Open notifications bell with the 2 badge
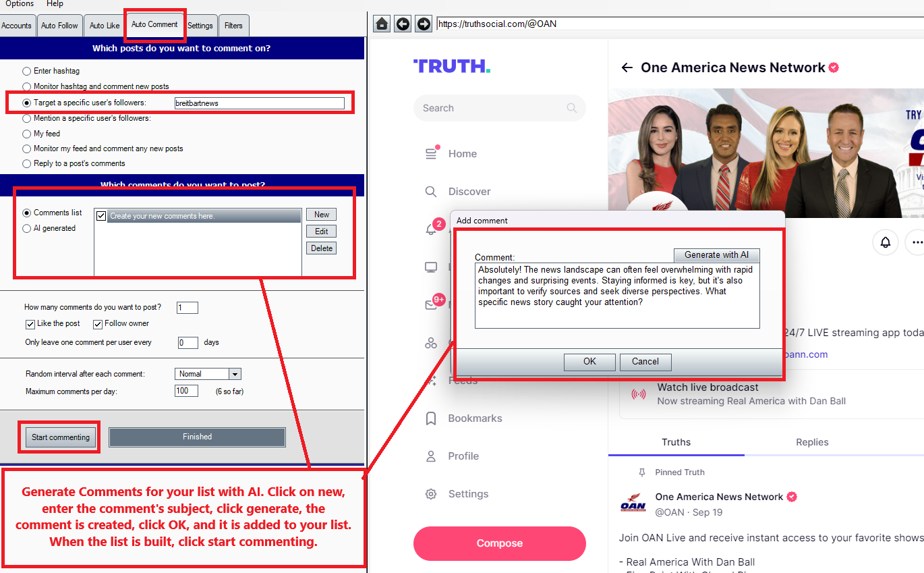924x573 pixels. 432,229
